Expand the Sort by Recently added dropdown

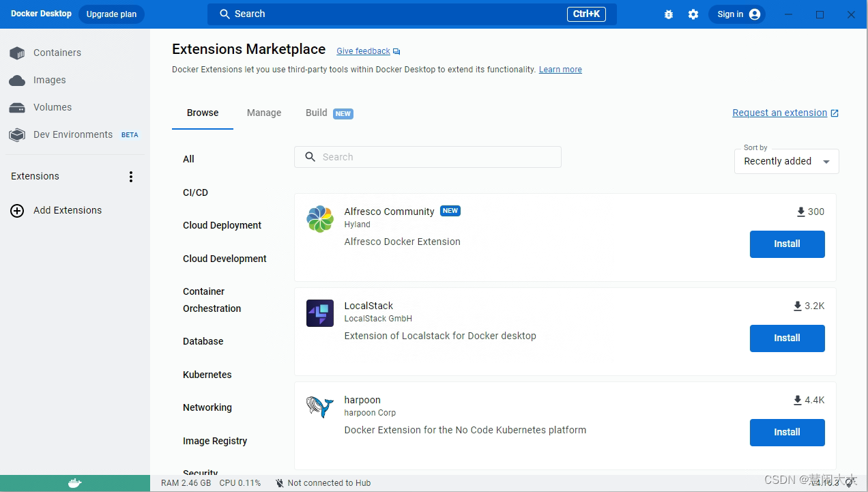point(787,162)
